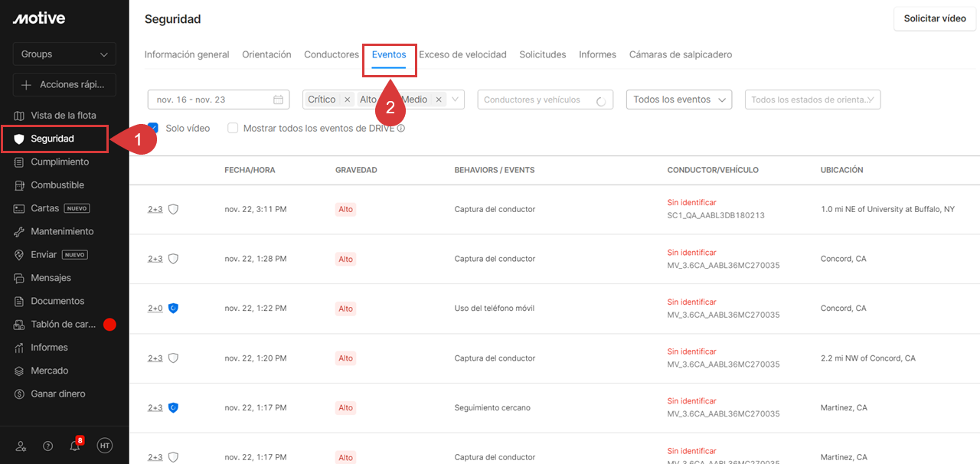The height and width of the screenshot is (464, 980).
Task: Open Todos los estados de orientación dropdown
Action: pyautogui.click(x=812, y=100)
